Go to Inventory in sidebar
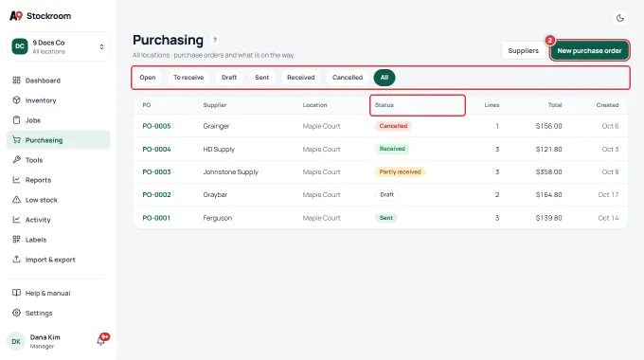The height and width of the screenshot is (360, 644). tap(59, 99)
